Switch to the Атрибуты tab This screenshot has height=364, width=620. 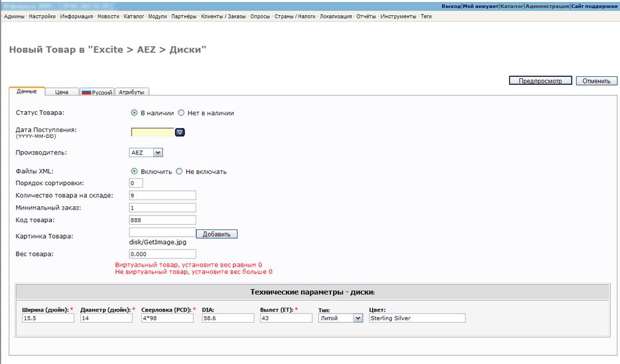tap(132, 92)
